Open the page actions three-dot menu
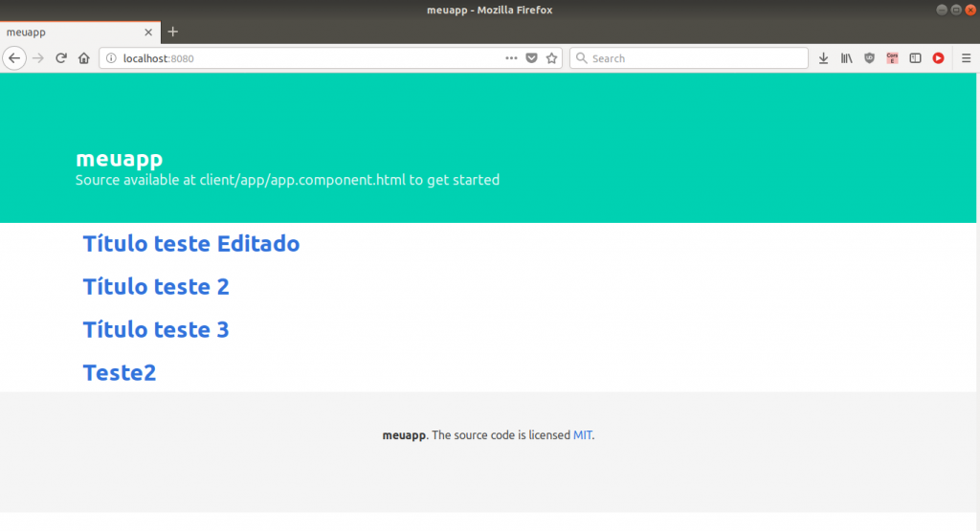The height and width of the screenshot is (531, 980). click(512, 58)
